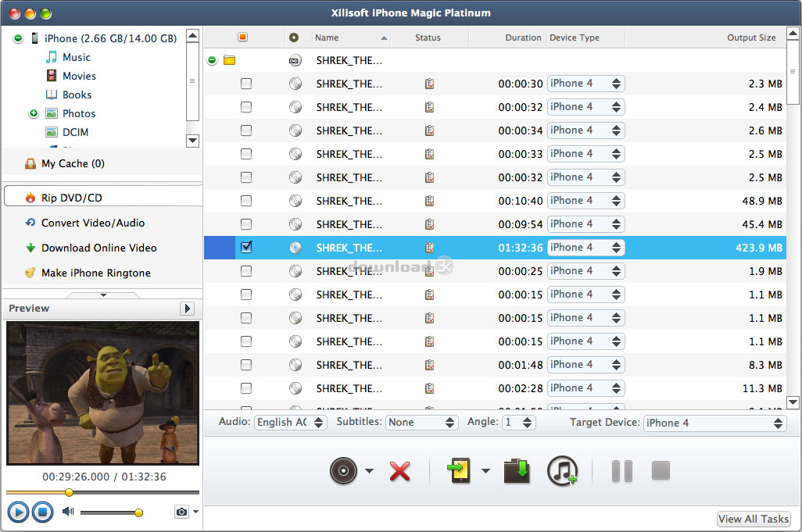Click the load DVD disc icon
The height and width of the screenshot is (532, 802).
coord(344,470)
